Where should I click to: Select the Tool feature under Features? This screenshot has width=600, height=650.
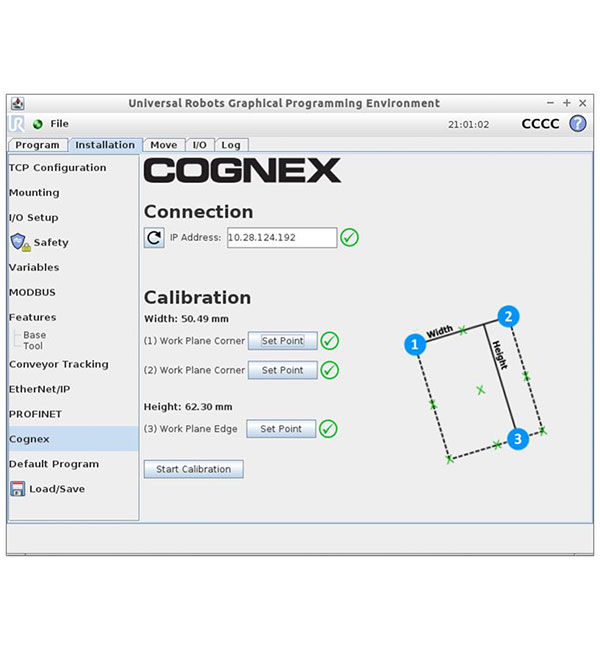33,346
